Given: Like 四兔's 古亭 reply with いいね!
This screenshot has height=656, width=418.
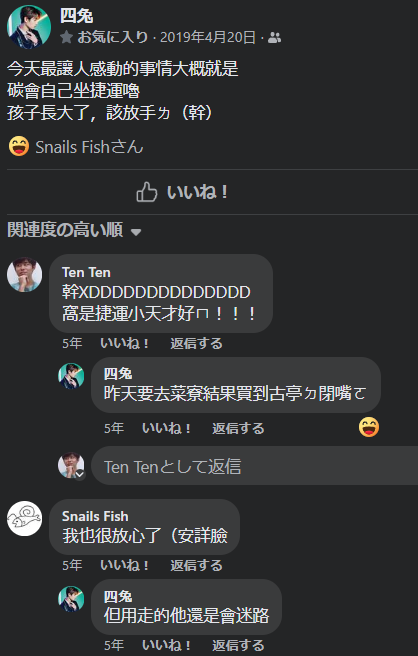Looking at the screenshot, I should [166, 428].
